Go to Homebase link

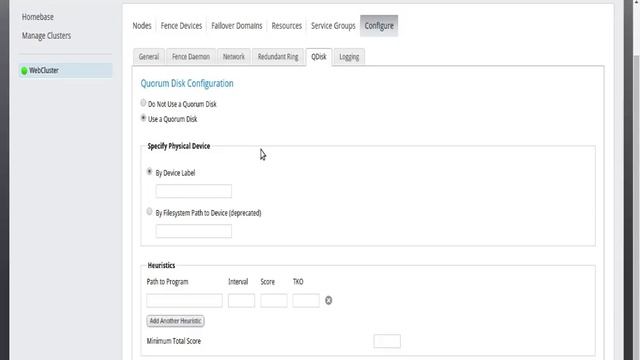click(38, 17)
